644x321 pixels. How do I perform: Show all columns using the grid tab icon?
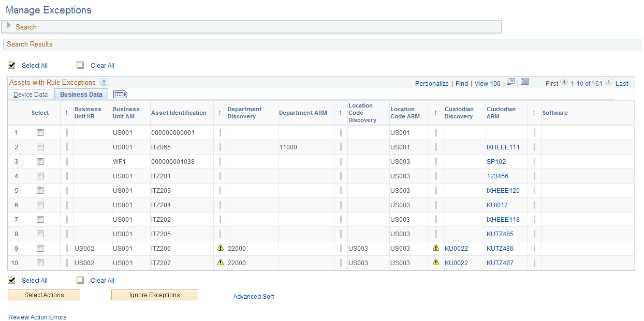[x=120, y=94]
